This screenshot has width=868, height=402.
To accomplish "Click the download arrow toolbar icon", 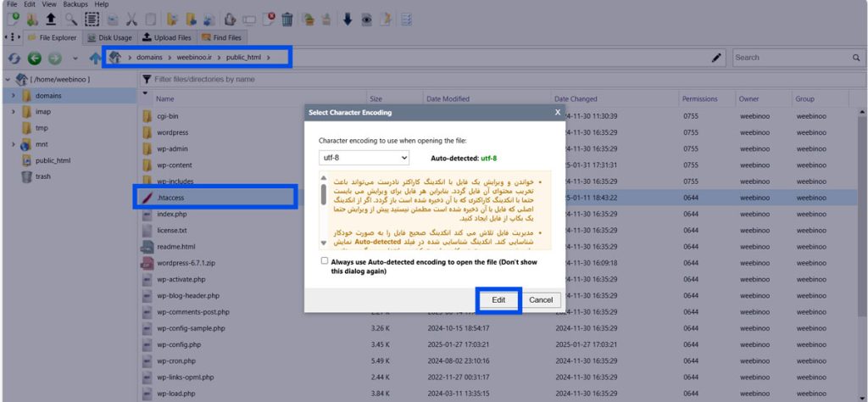I will click(x=347, y=20).
